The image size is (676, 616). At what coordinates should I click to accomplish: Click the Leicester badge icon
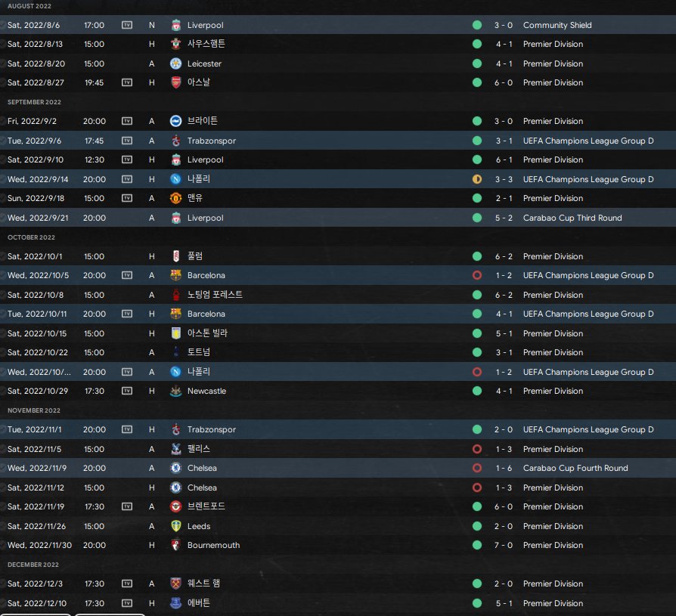(176, 63)
